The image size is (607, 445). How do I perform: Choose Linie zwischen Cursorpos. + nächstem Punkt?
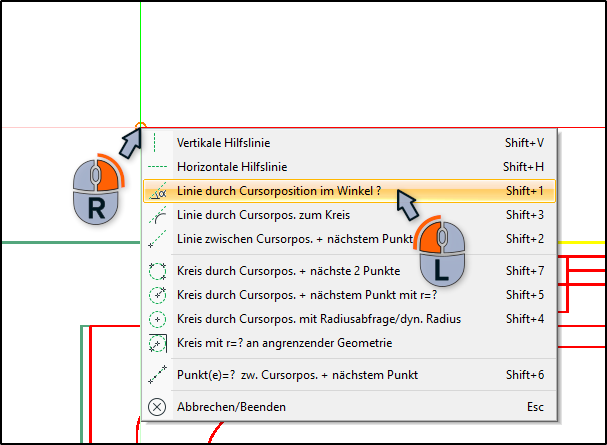[350, 239]
